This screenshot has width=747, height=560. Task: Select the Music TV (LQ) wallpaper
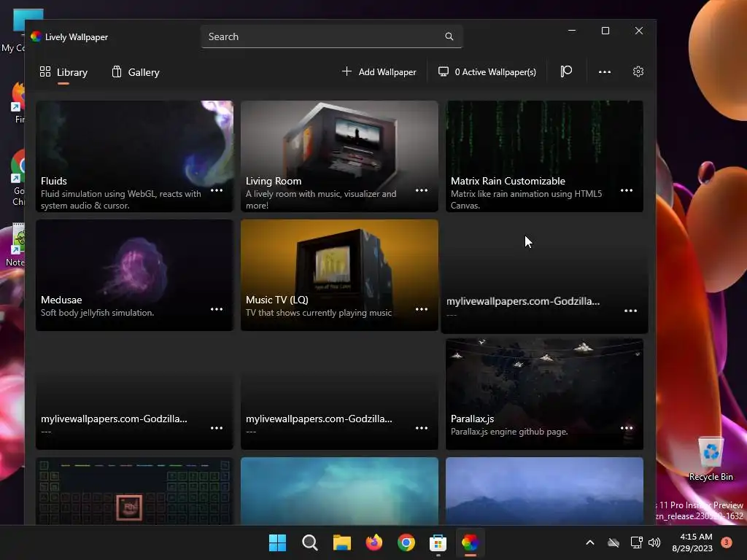point(339,275)
